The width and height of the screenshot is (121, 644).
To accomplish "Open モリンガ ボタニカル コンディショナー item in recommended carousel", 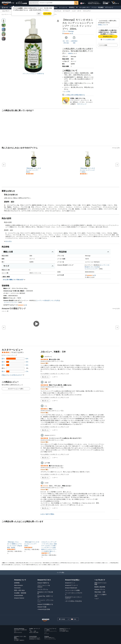I will pyautogui.click(x=87, y=170).
